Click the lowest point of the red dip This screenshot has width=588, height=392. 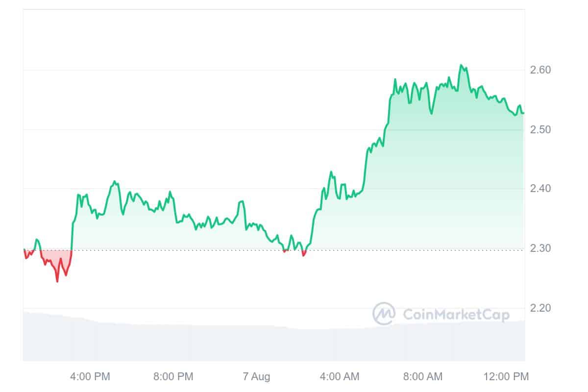click(x=57, y=281)
